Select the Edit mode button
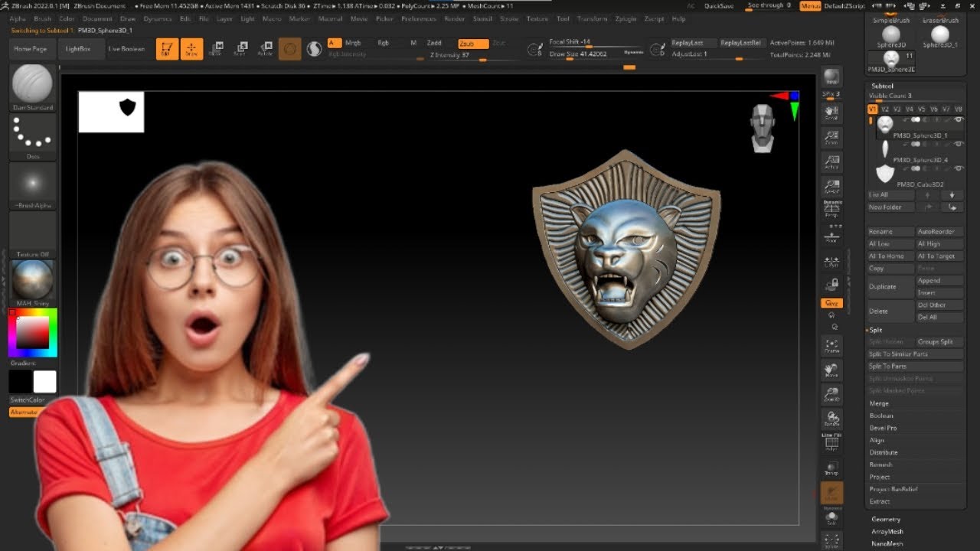 pos(167,49)
